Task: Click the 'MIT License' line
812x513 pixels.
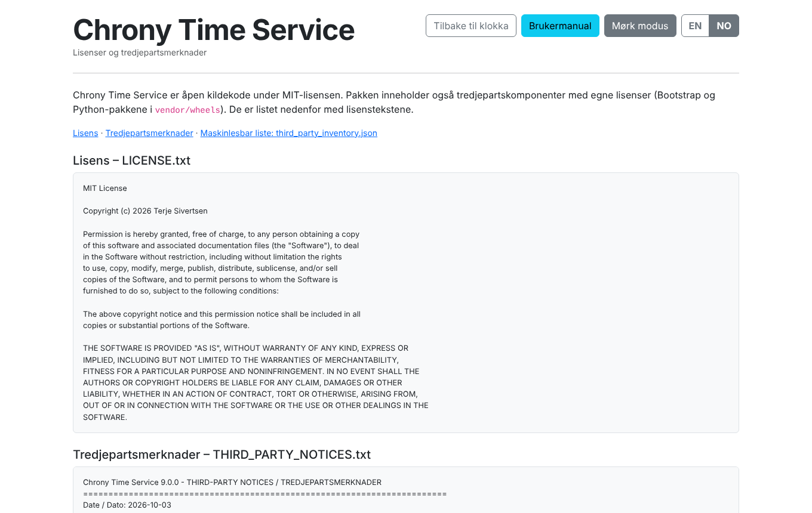Action: coord(105,188)
